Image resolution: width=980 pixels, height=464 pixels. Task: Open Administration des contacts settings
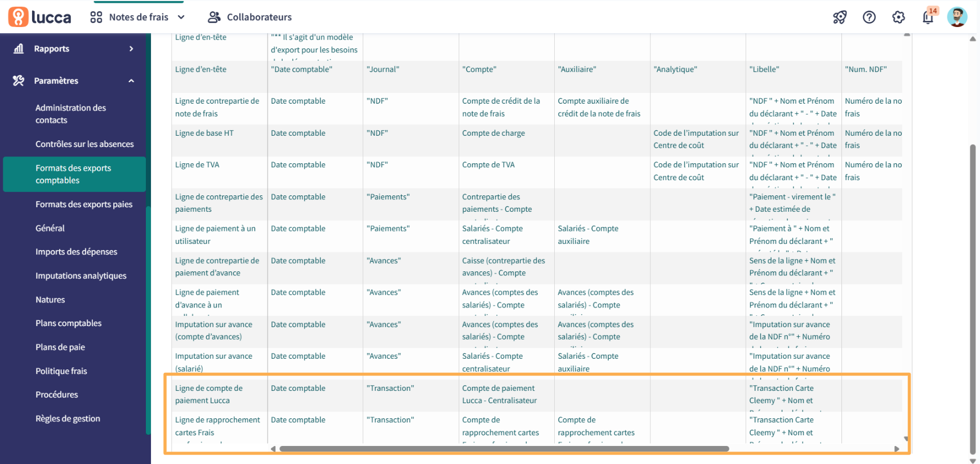(74, 114)
